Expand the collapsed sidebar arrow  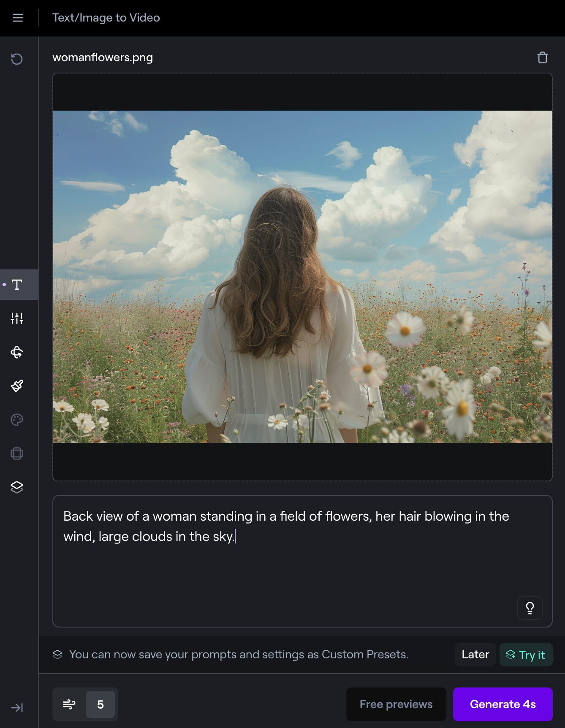point(17,708)
